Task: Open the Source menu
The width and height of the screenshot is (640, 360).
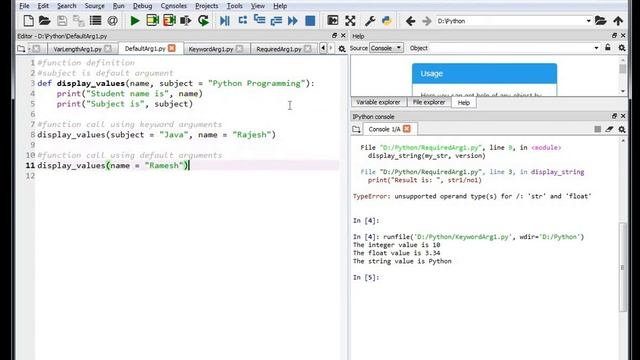Action: [x=94, y=6]
